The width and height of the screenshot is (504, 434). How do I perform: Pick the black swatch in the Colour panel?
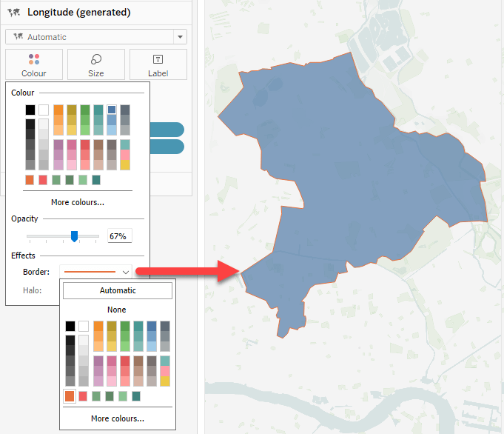(30, 110)
